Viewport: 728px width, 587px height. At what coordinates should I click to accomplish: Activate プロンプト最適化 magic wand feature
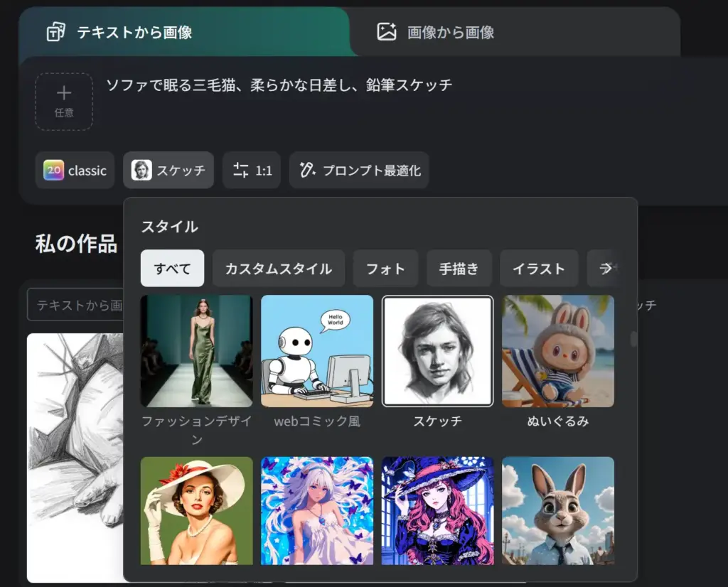tap(358, 170)
